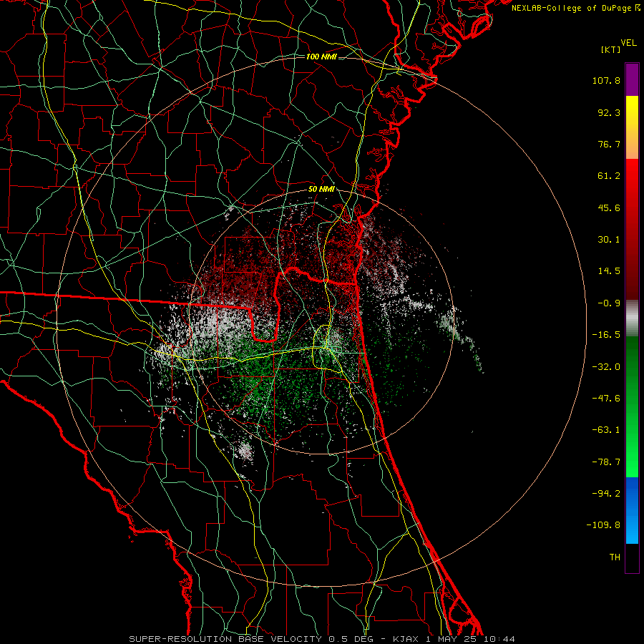Click the 76.7 legend value
644x644 pixels.
coord(609,144)
